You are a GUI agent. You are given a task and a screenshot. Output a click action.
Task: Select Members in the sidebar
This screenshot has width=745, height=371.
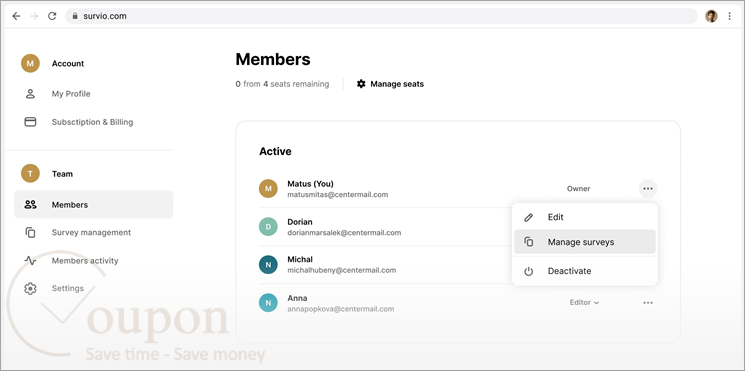pos(94,204)
